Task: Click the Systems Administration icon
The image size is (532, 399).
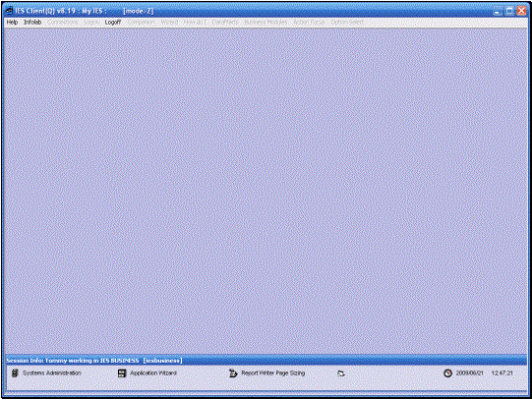Action: tap(15, 373)
